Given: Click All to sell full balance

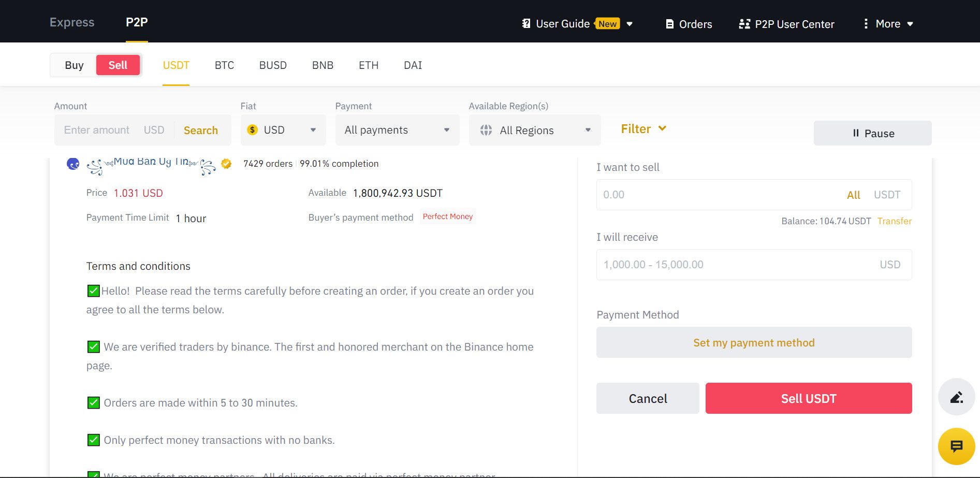Looking at the screenshot, I should coord(853,195).
